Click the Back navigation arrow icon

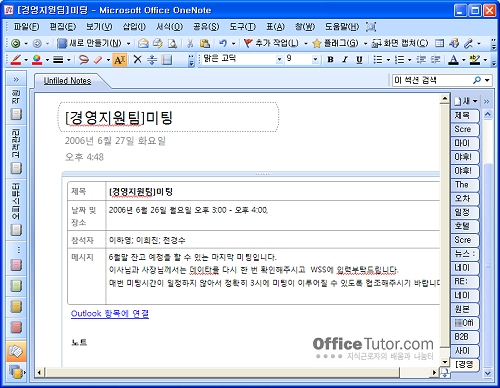(15, 43)
